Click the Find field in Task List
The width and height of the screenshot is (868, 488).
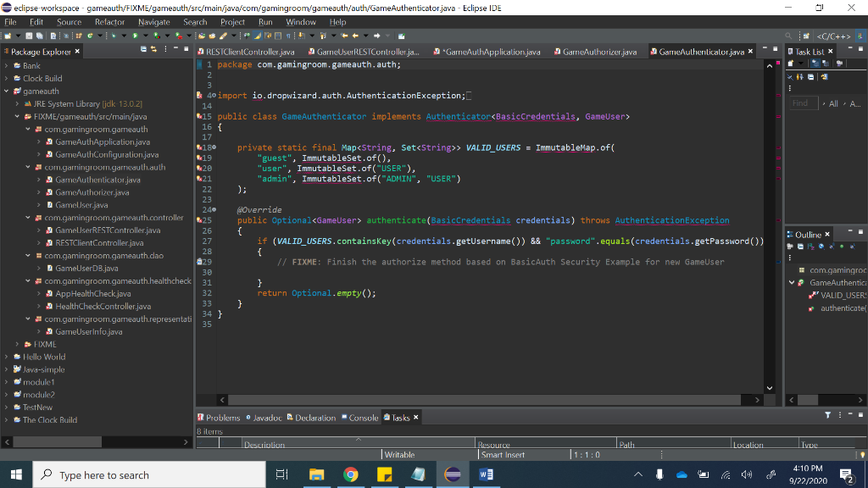pyautogui.click(x=805, y=103)
